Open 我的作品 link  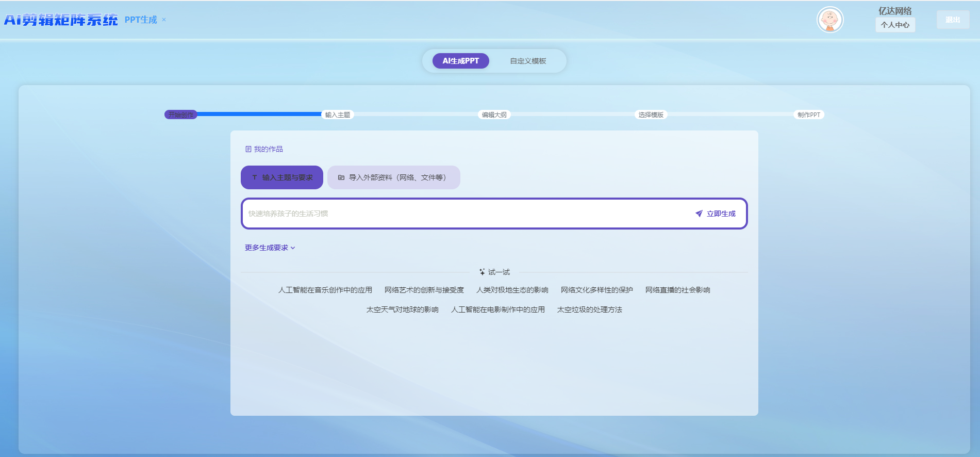point(268,149)
